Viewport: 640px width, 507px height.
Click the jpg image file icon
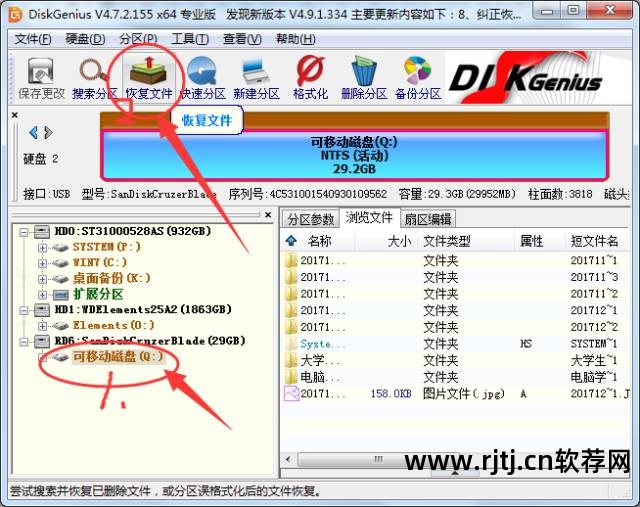(291, 394)
